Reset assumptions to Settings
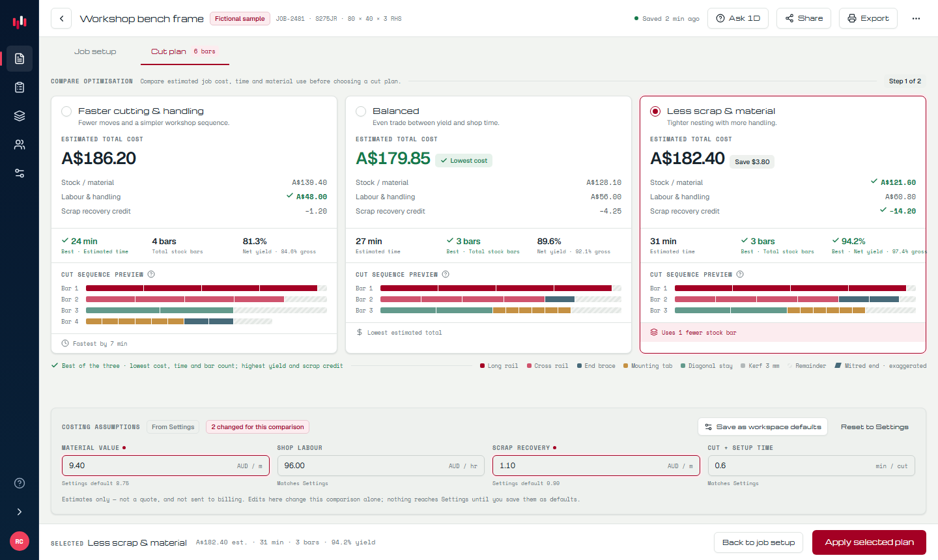This screenshot has width=938, height=560. click(x=874, y=427)
